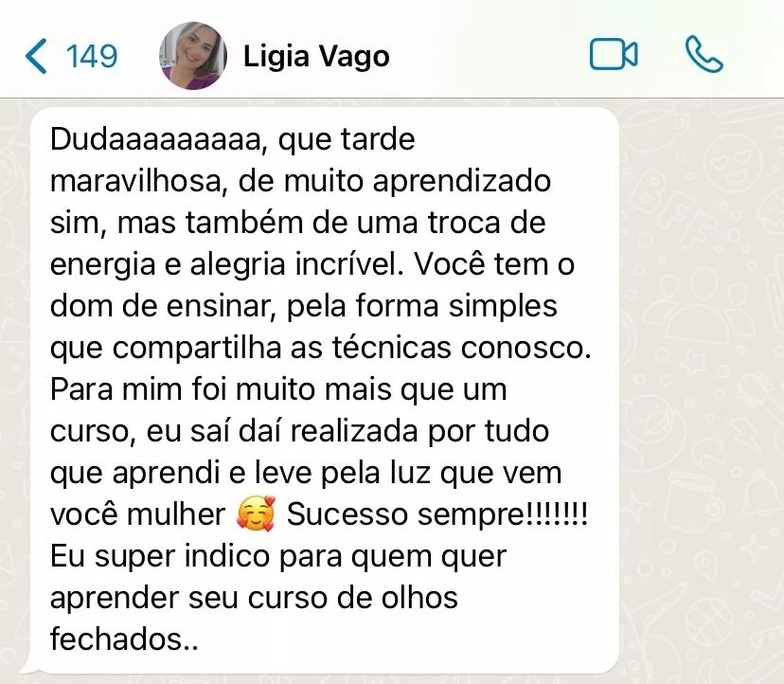This screenshot has width=784, height=684.
Task: Start a video call with Ligia Vago
Action: (x=614, y=54)
